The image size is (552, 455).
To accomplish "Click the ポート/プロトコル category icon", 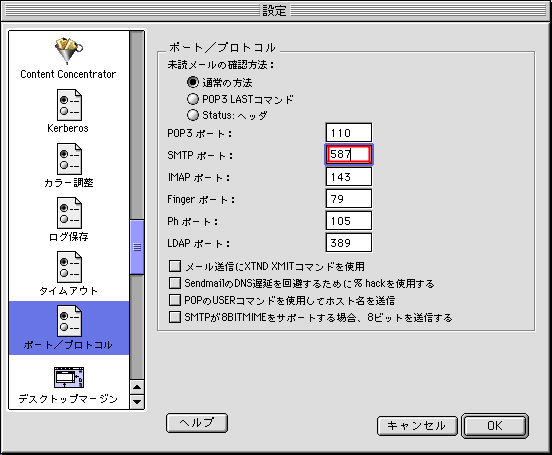I will coord(69,321).
